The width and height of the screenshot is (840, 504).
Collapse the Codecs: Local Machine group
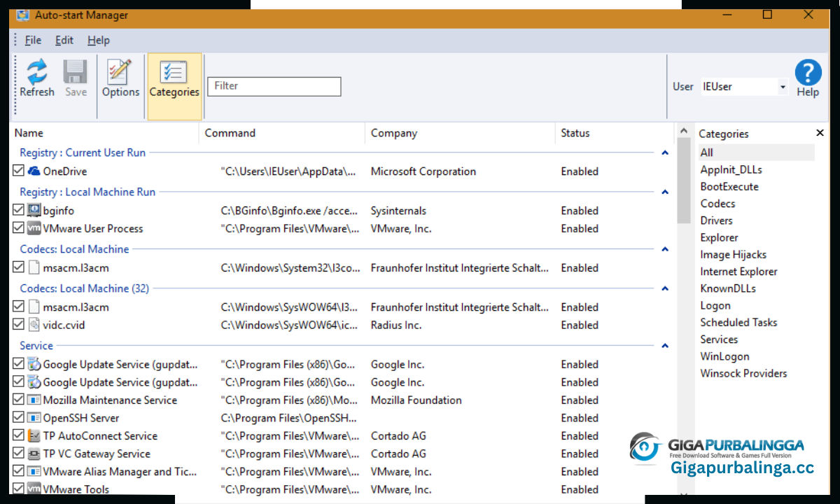pos(665,249)
